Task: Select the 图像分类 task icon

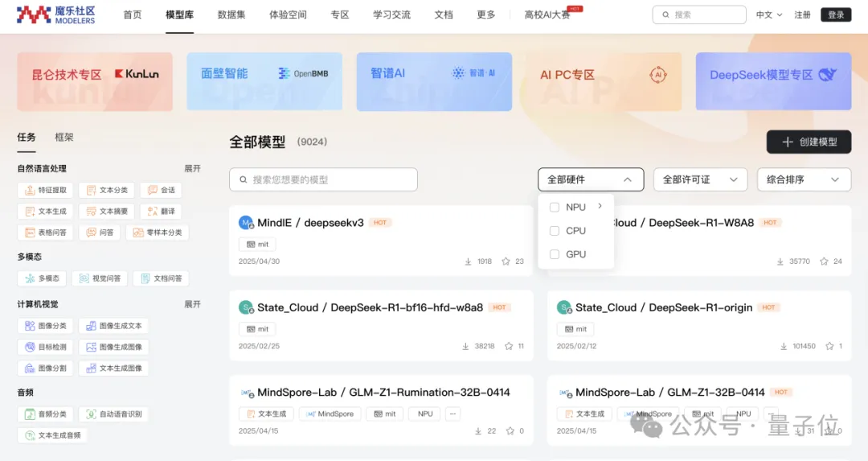Action: [x=28, y=326]
